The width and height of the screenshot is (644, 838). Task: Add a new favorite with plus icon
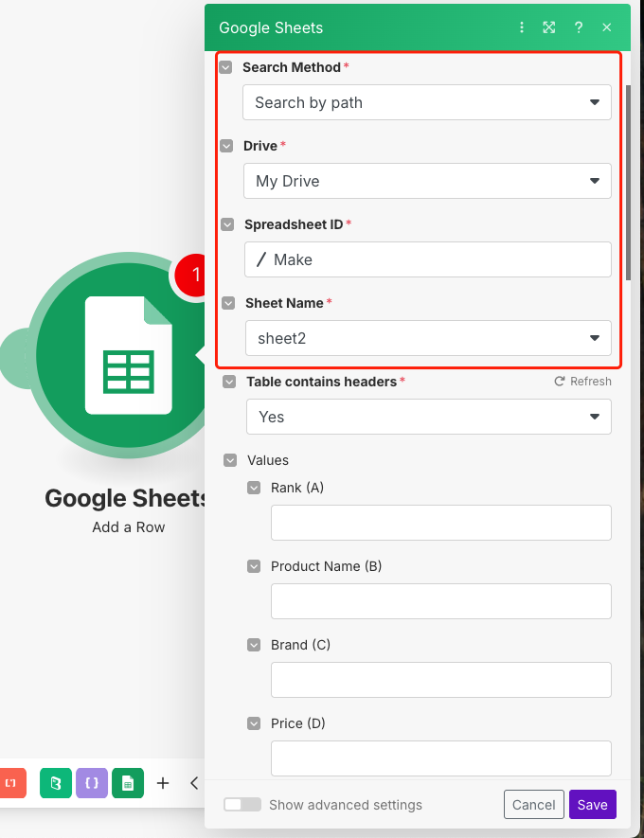[163, 783]
